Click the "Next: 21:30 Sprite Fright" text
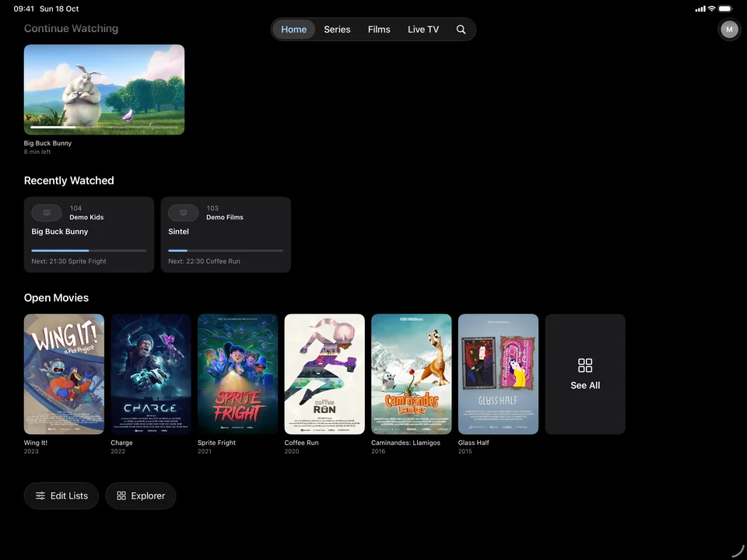 pos(68,261)
